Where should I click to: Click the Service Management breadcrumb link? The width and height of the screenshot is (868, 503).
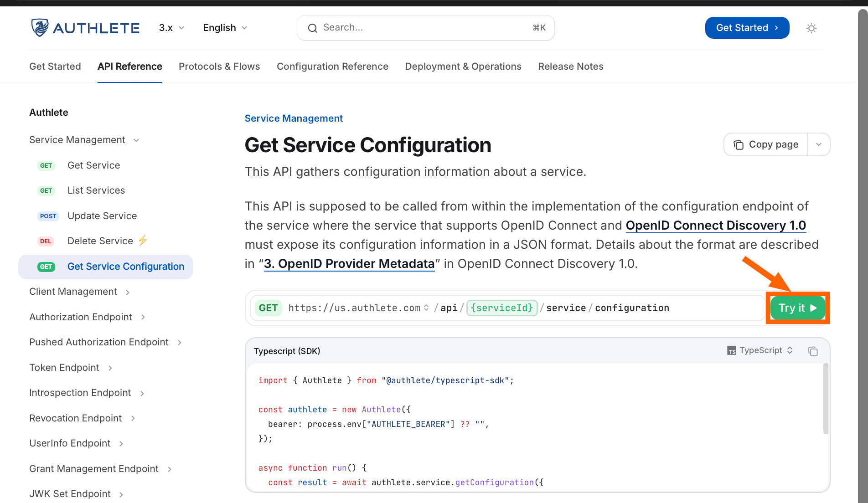tap(294, 118)
